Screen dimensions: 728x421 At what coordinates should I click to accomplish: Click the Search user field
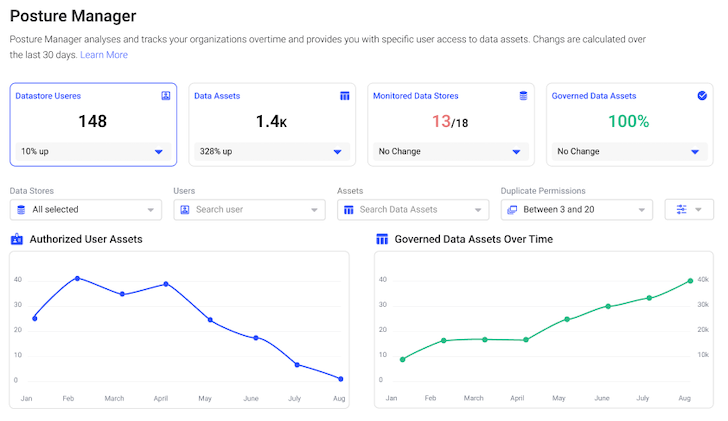(x=248, y=209)
